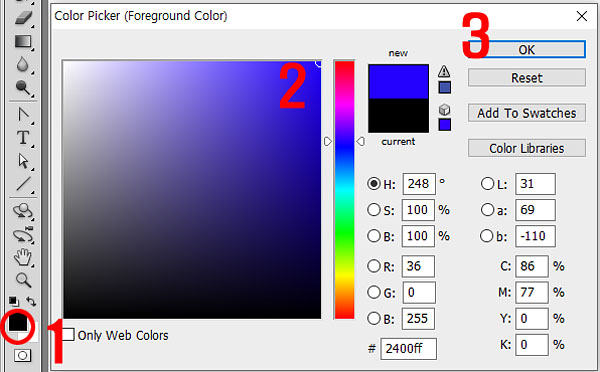The width and height of the screenshot is (600, 372).
Task: Click the Lab a field 69
Action: [x=535, y=210]
